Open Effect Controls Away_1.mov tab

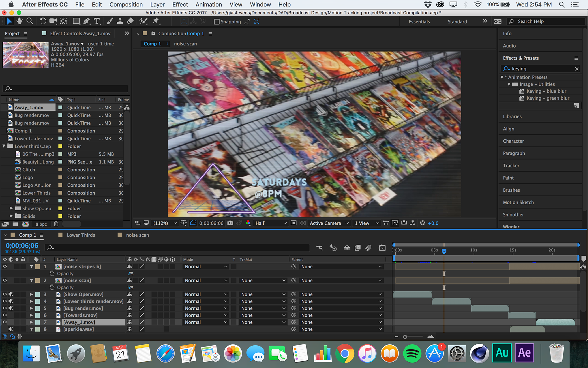click(80, 33)
